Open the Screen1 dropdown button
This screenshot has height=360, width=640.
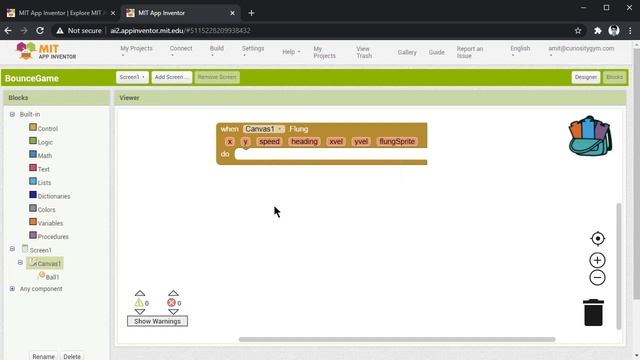(132, 77)
